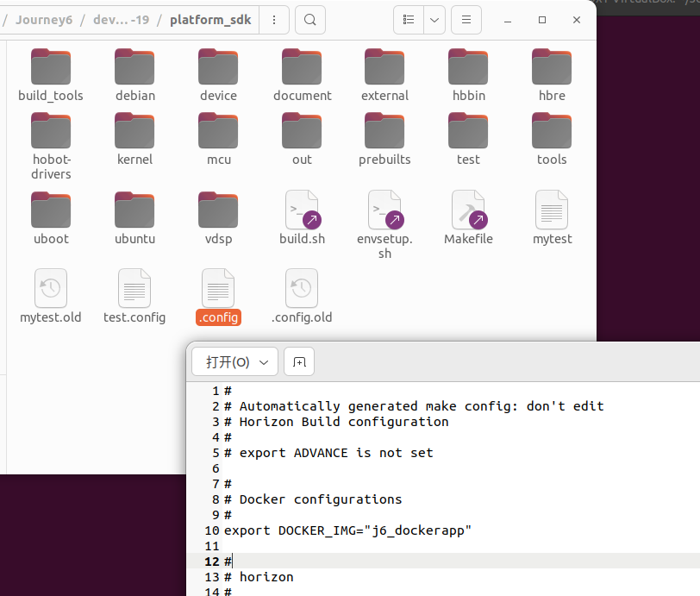The width and height of the screenshot is (700, 596).
Task: Select the hobot-drivers folder
Action: [x=51, y=131]
